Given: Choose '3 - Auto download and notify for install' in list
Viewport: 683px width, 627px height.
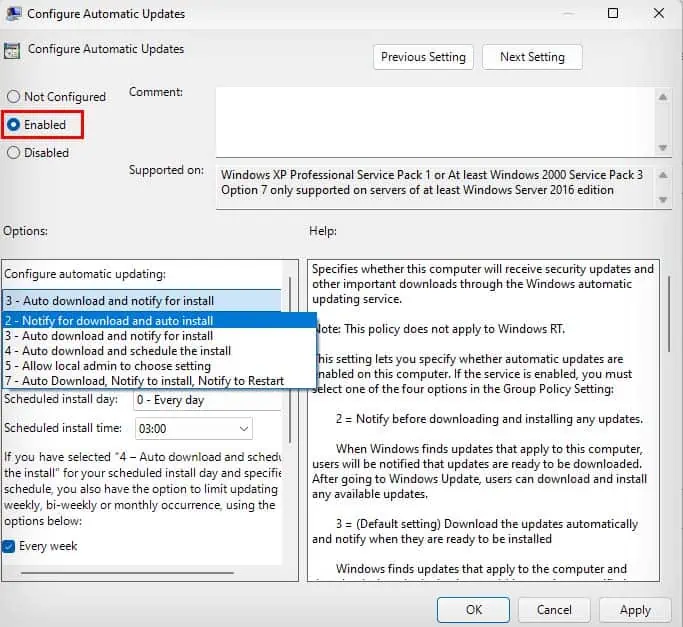Looking at the screenshot, I should [159, 336].
